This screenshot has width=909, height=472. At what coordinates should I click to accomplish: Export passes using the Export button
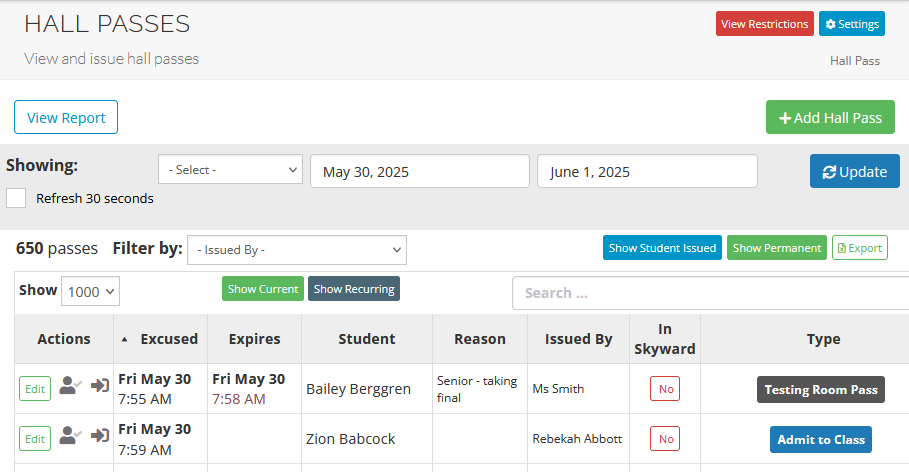click(859, 248)
